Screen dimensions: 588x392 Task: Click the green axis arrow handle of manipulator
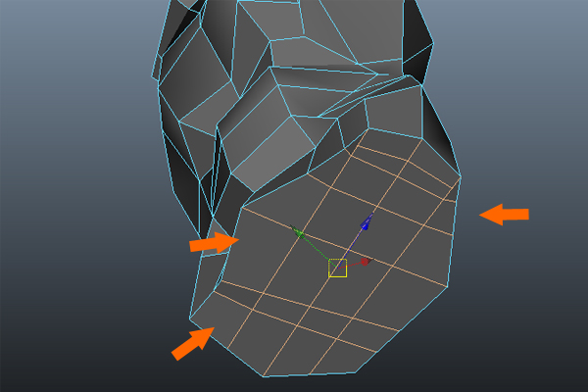point(298,232)
